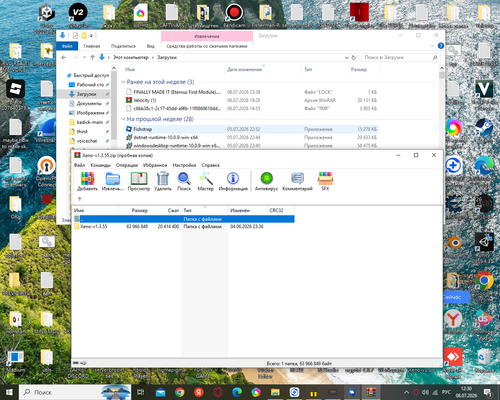The height and width of the screenshot is (400, 500).
Task: Switch to the Вид ribbon tab
Action: (151, 46)
